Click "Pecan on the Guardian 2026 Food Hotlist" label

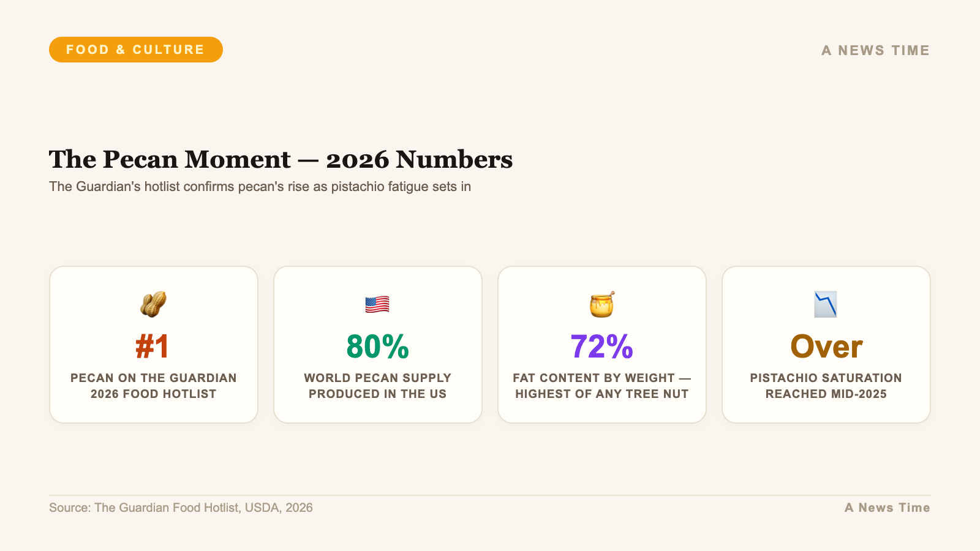point(153,386)
